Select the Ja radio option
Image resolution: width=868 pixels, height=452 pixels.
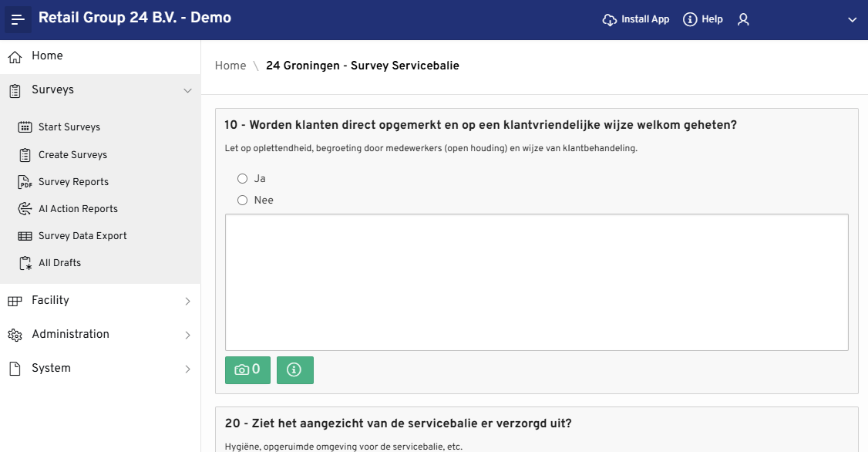(x=243, y=179)
